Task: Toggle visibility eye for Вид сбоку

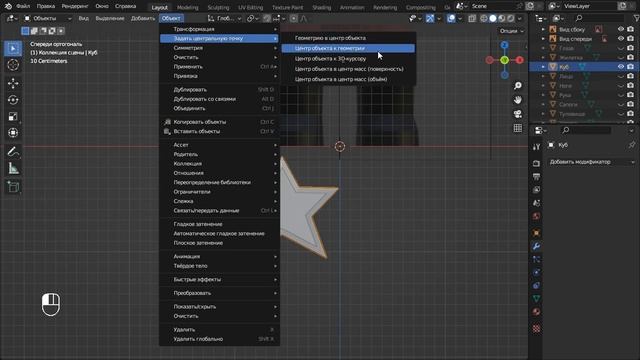Action: (x=621, y=29)
